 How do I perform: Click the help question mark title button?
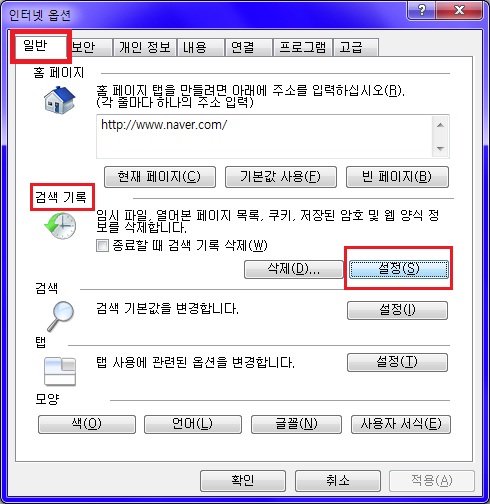click(x=421, y=11)
